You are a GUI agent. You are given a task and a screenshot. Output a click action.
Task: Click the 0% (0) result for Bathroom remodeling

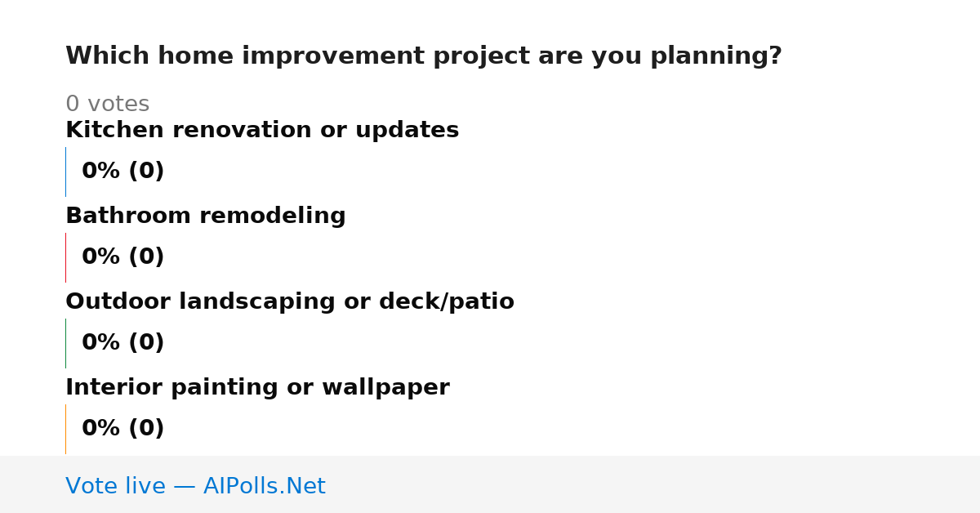[x=123, y=257]
